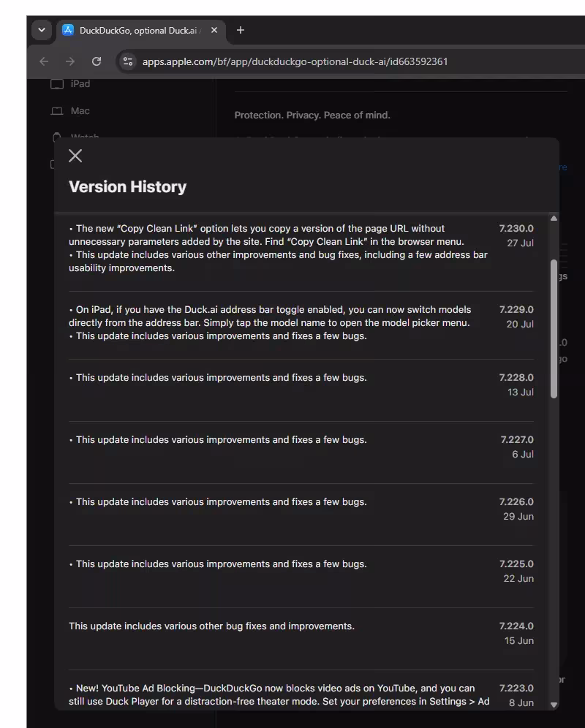This screenshot has height=728, width=585.
Task: Close the DuckDuckGo browser tab
Action: [x=214, y=30]
